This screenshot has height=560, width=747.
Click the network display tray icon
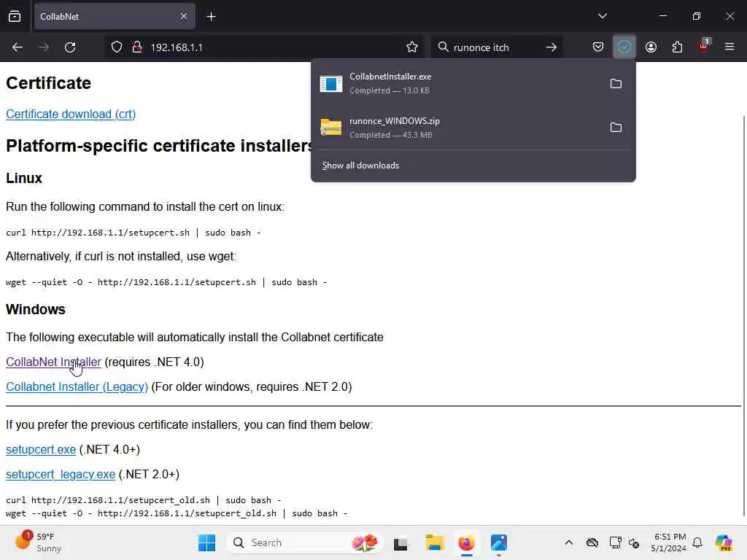[615, 542]
